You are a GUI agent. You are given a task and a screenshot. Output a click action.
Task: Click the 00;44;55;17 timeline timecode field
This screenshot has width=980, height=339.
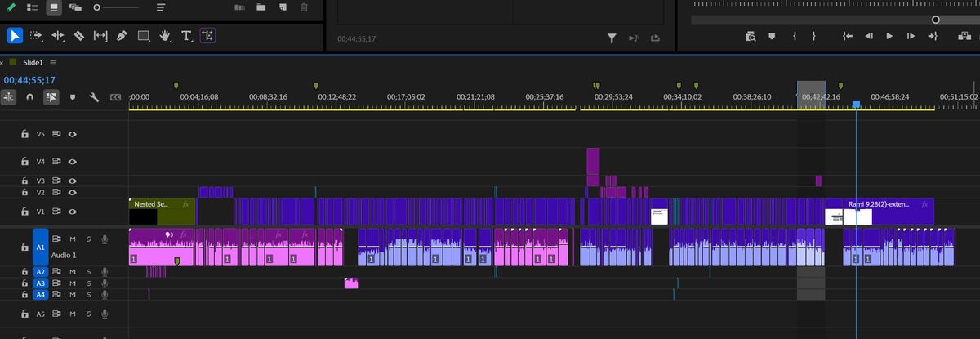point(29,80)
